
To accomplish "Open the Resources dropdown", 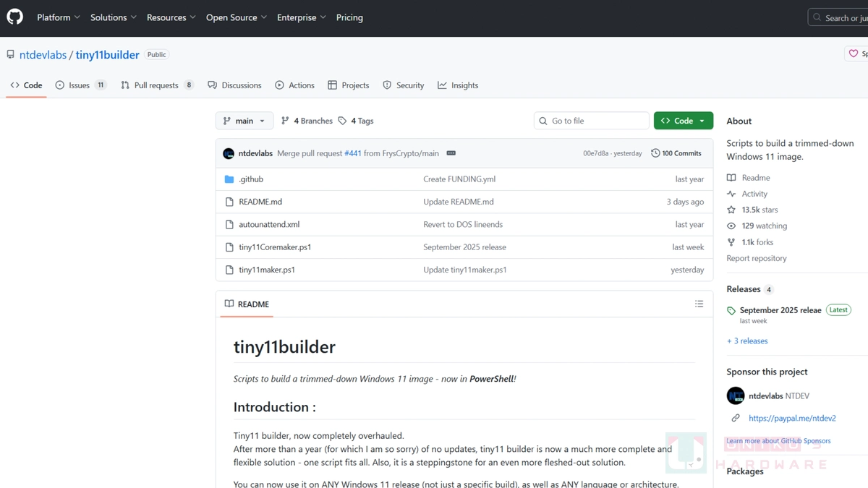I will pyautogui.click(x=172, y=17).
